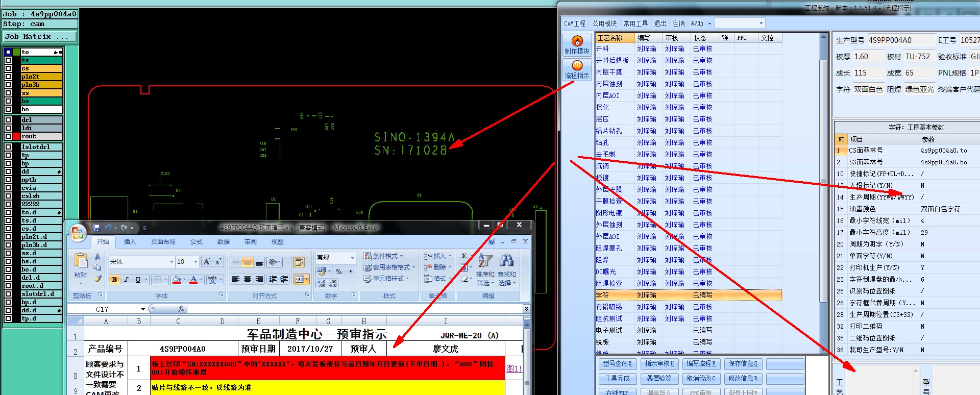Viewport: 980px width, 395px height.
Task: Click the 保存信息S button
Action: click(744, 364)
